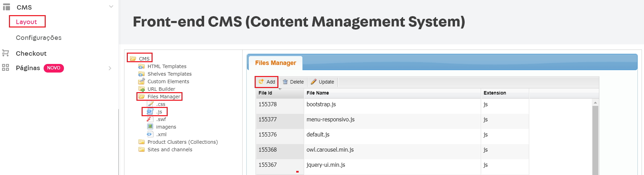Expand the Páginas sidebar menu arrow

coord(110,68)
